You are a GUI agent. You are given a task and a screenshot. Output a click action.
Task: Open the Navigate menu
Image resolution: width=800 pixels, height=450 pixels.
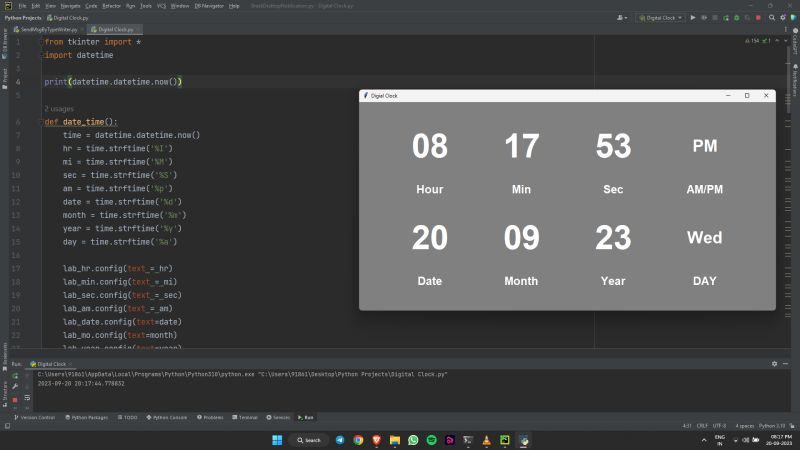point(70,6)
